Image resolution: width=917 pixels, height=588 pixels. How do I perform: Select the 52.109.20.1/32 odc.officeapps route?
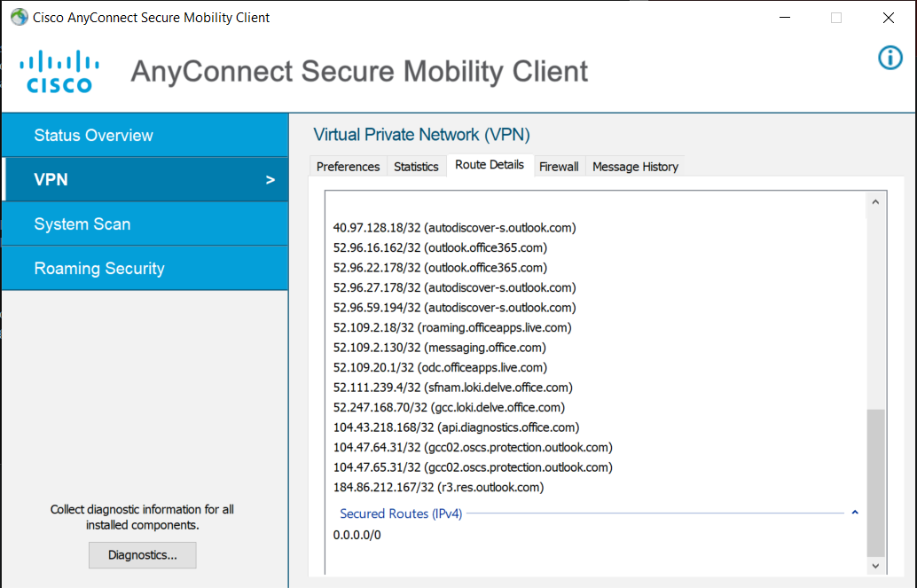pyautogui.click(x=441, y=367)
